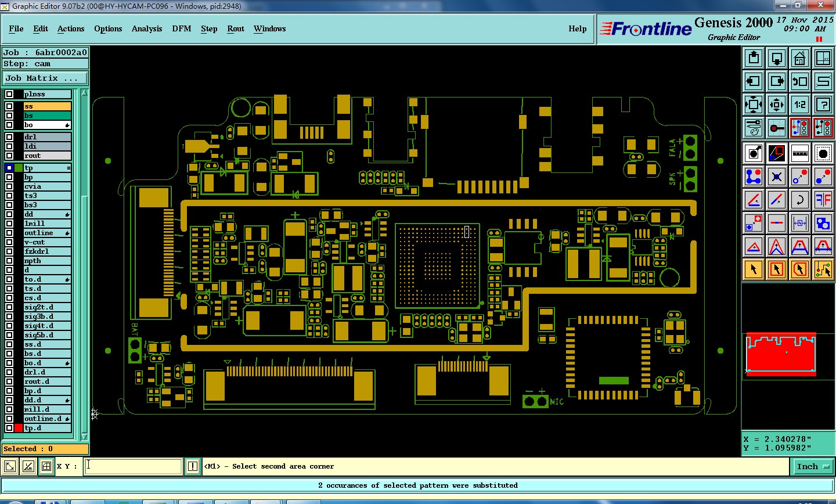Select the feature highlight tool with arrow
This screenshot has height=504, width=836.
(754, 153)
